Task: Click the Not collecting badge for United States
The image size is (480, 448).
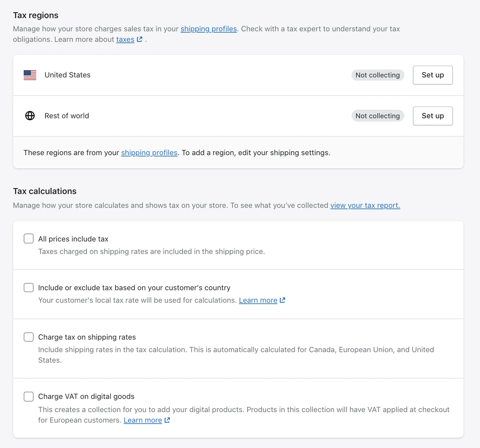Action: (x=378, y=75)
